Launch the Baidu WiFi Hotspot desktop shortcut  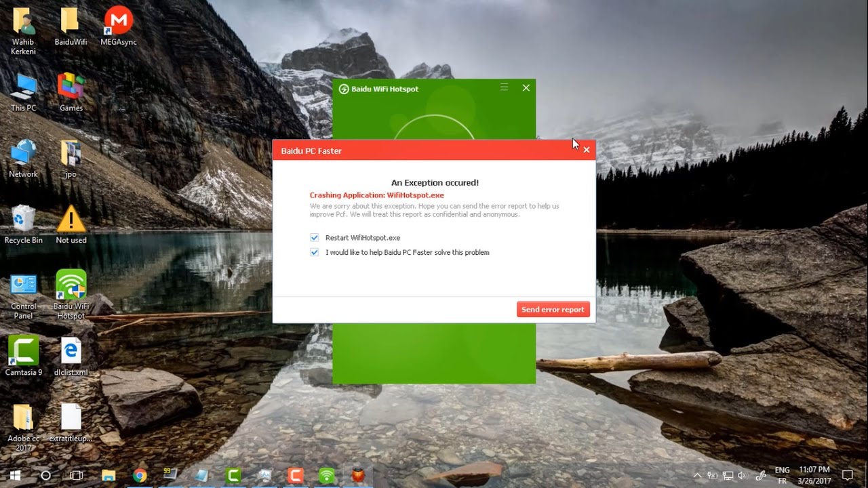click(71, 296)
